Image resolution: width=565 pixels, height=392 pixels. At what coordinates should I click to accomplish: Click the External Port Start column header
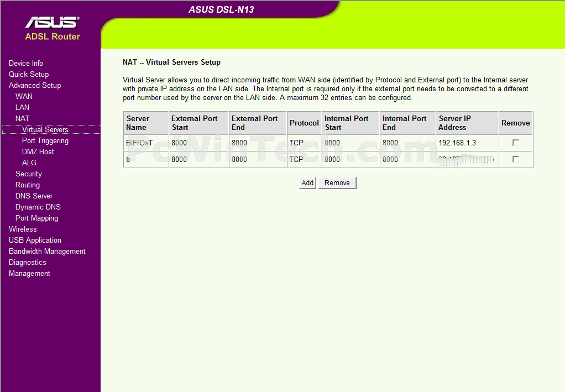pos(198,123)
